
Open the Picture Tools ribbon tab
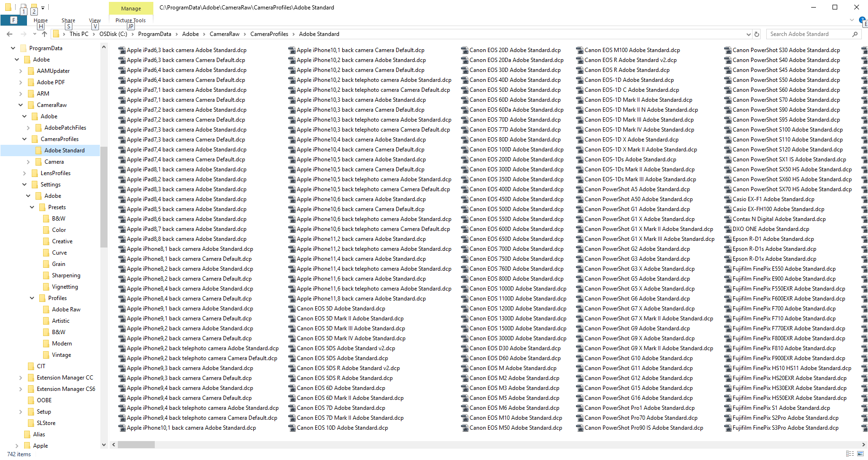131,20
